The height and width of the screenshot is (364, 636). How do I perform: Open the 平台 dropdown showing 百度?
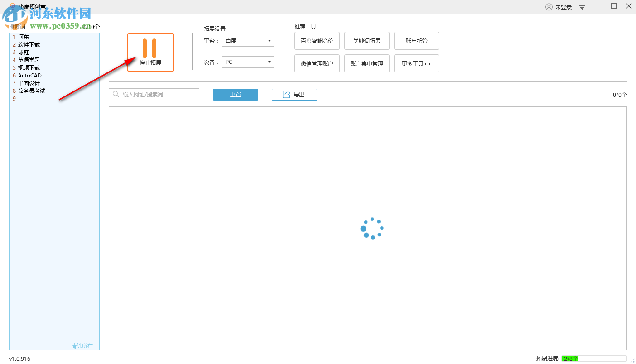pyautogui.click(x=247, y=41)
